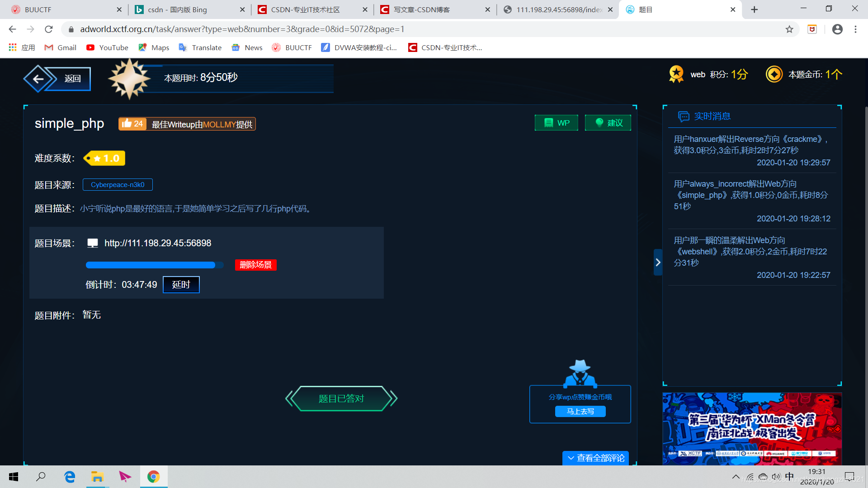Click the 返回 back button
Image resolution: width=868 pixels, height=488 pixels.
pyautogui.click(x=57, y=79)
